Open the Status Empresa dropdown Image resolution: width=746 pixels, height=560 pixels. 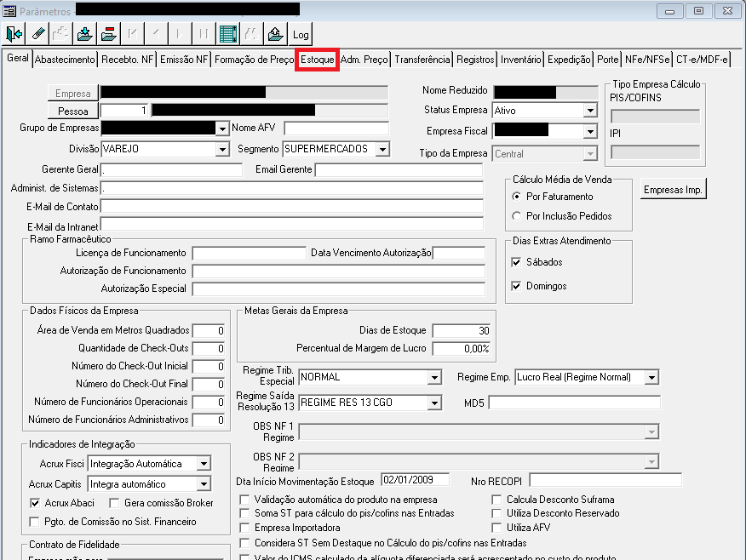(x=590, y=111)
